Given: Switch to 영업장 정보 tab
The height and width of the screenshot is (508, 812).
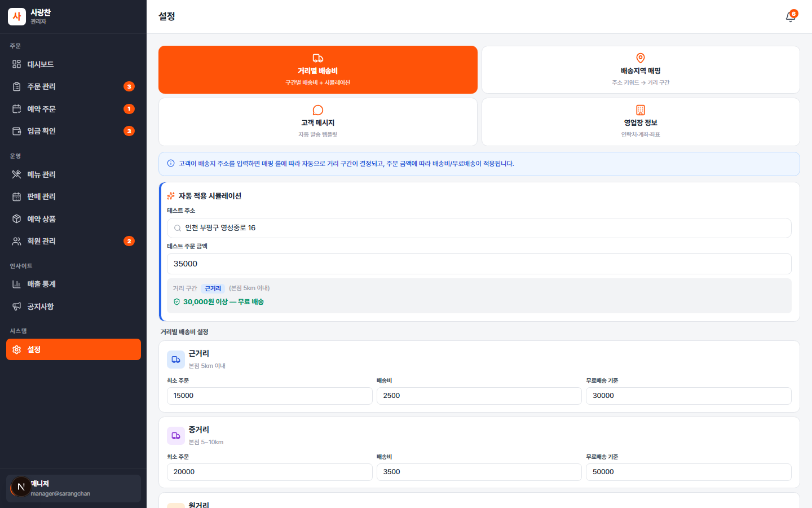Looking at the screenshot, I should pyautogui.click(x=641, y=122).
